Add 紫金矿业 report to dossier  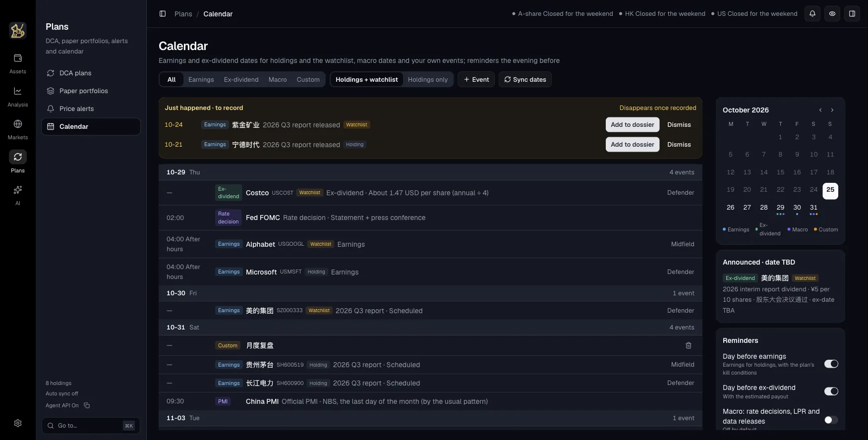pos(633,125)
